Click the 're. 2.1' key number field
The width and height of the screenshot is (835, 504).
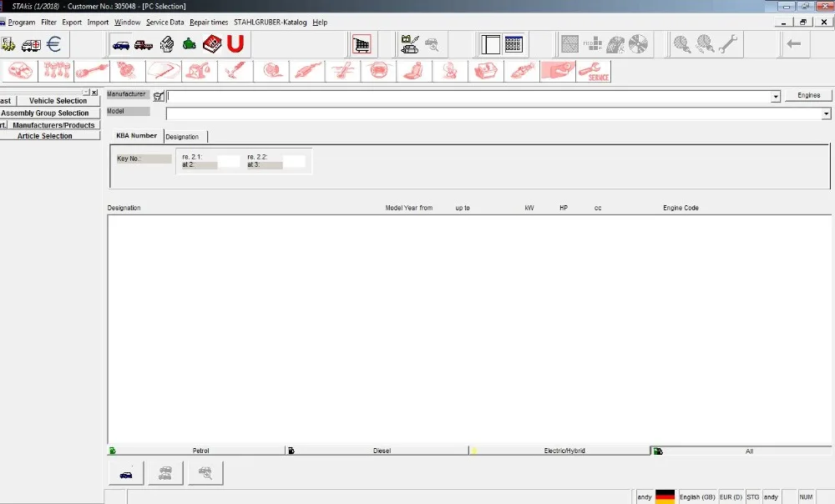pyautogui.click(x=229, y=161)
